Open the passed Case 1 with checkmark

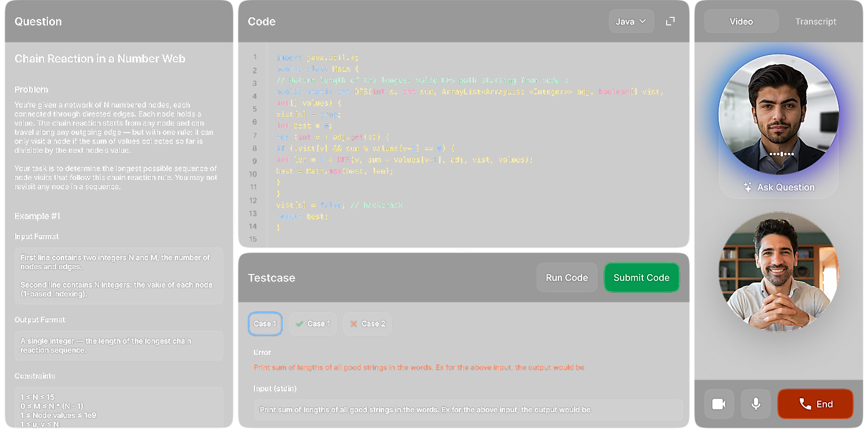point(312,324)
